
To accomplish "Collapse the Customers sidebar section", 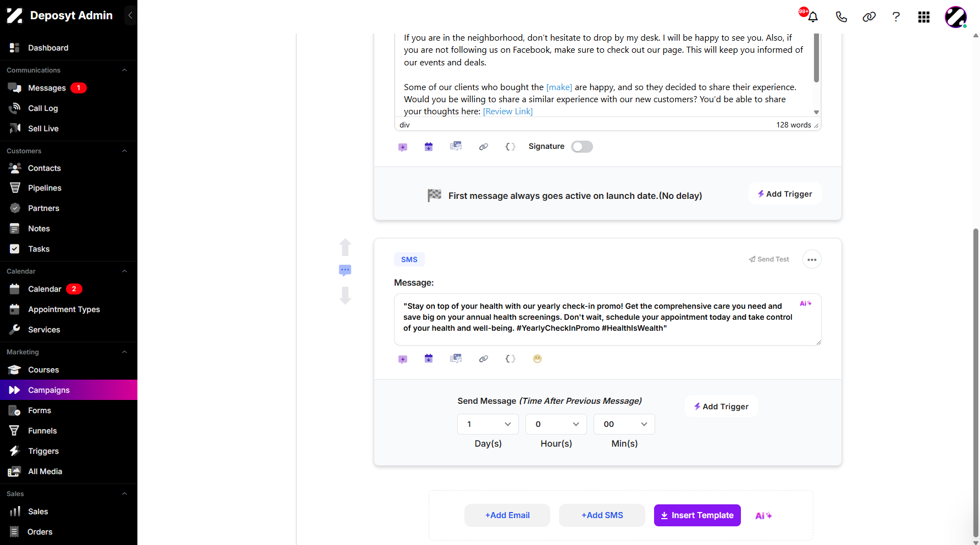I will point(124,151).
